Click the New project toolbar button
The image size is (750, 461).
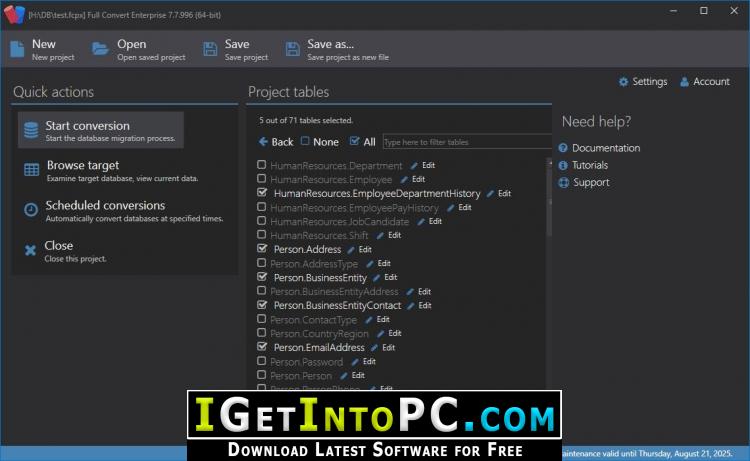click(x=43, y=49)
